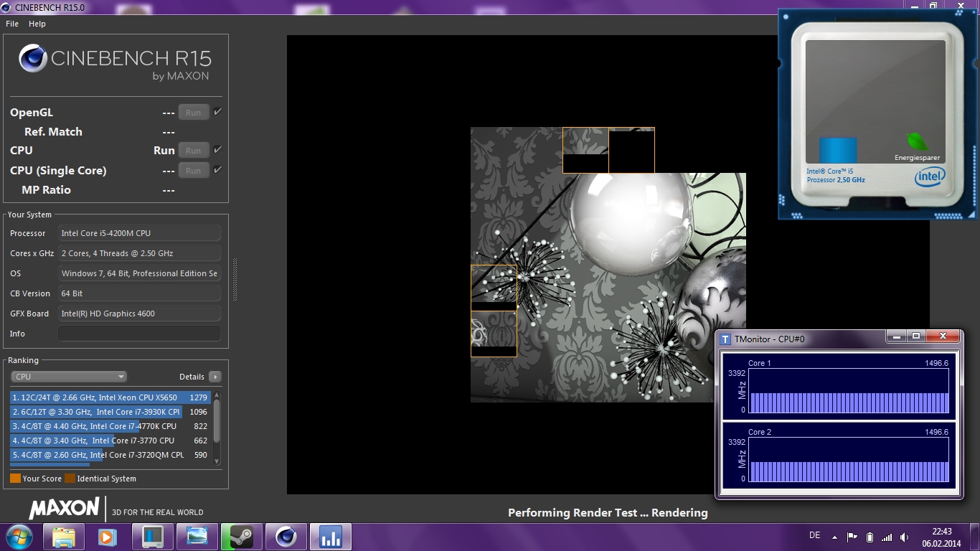Click the orange Your Score swatch
The width and height of the screenshot is (980, 551).
[x=15, y=479]
